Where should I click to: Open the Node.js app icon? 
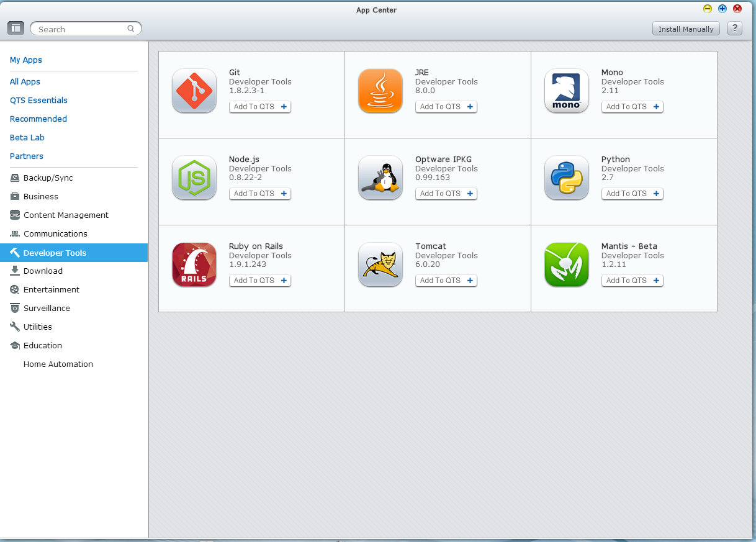(x=194, y=178)
